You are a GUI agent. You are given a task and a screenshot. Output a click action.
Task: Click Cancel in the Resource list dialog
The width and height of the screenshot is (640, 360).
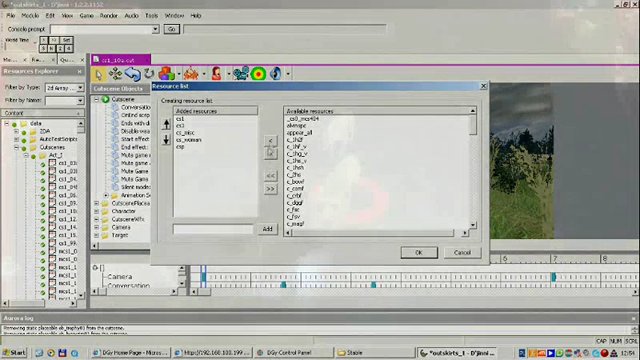[x=462, y=253]
